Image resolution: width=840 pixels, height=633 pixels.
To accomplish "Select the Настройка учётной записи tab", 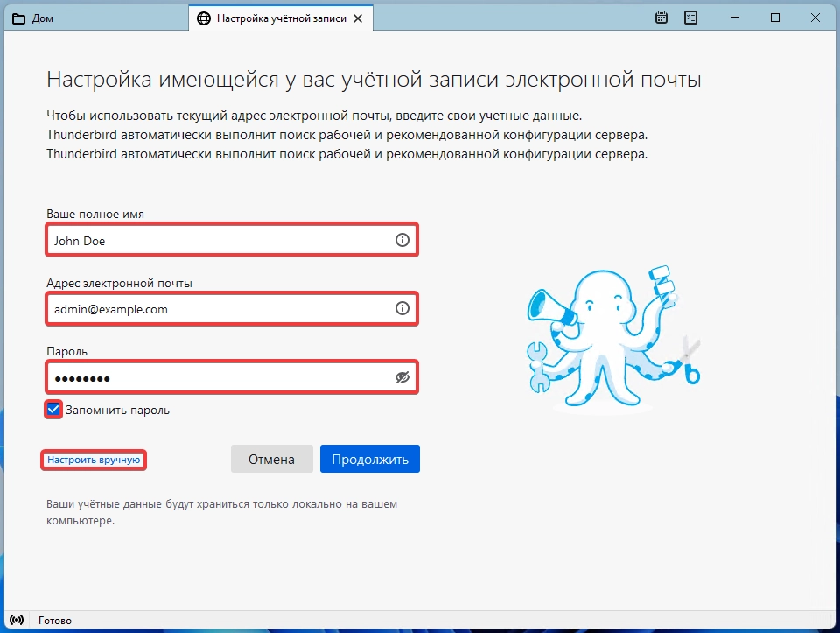I will point(281,18).
